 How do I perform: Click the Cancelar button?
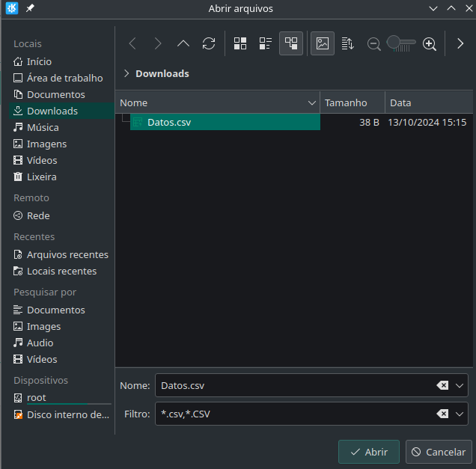(439, 452)
